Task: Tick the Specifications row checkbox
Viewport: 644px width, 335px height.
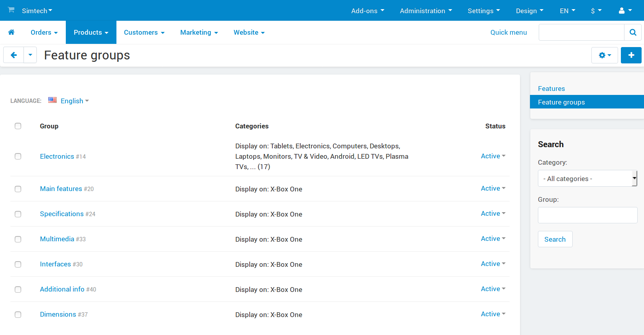Action: [x=18, y=214]
